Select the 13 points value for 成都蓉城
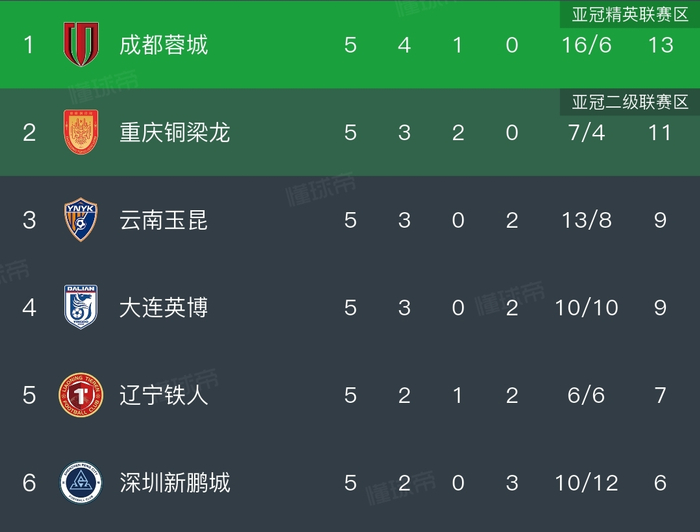 click(x=660, y=45)
